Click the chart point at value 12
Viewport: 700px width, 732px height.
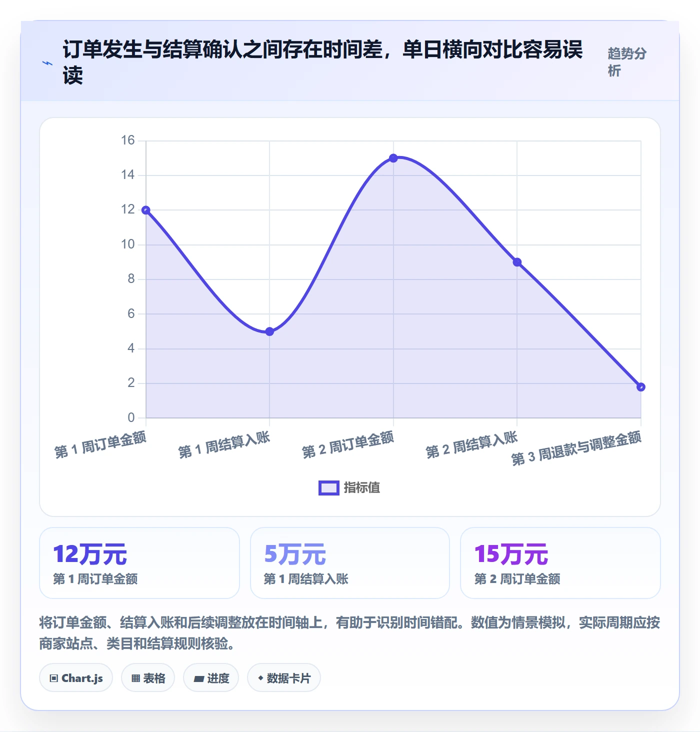pos(146,210)
